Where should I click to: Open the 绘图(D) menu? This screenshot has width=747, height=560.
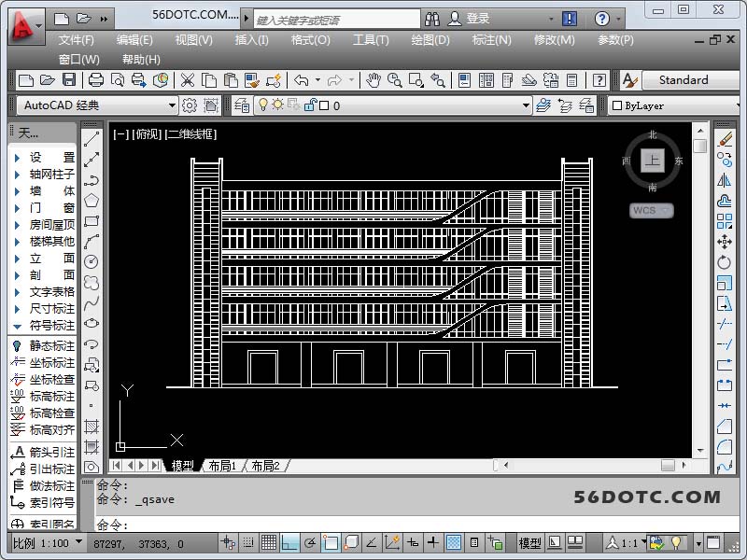(430, 40)
